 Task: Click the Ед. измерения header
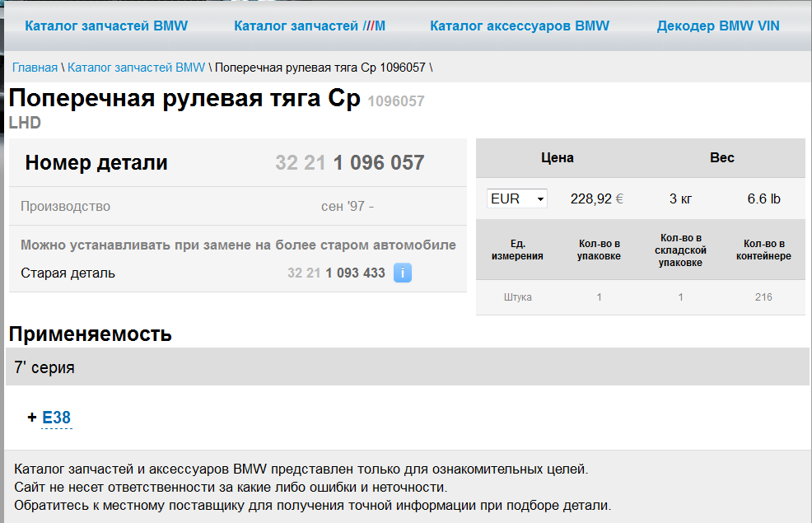click(517, 250)
